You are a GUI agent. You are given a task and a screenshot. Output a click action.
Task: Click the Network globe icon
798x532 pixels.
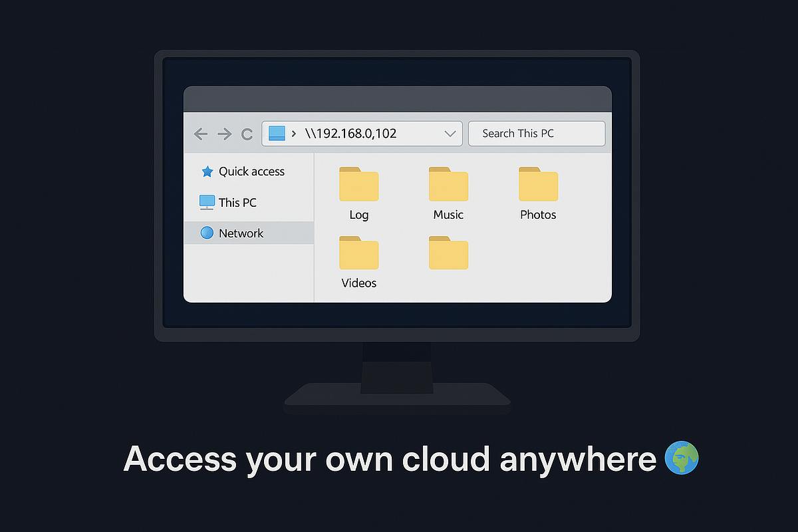207,233
